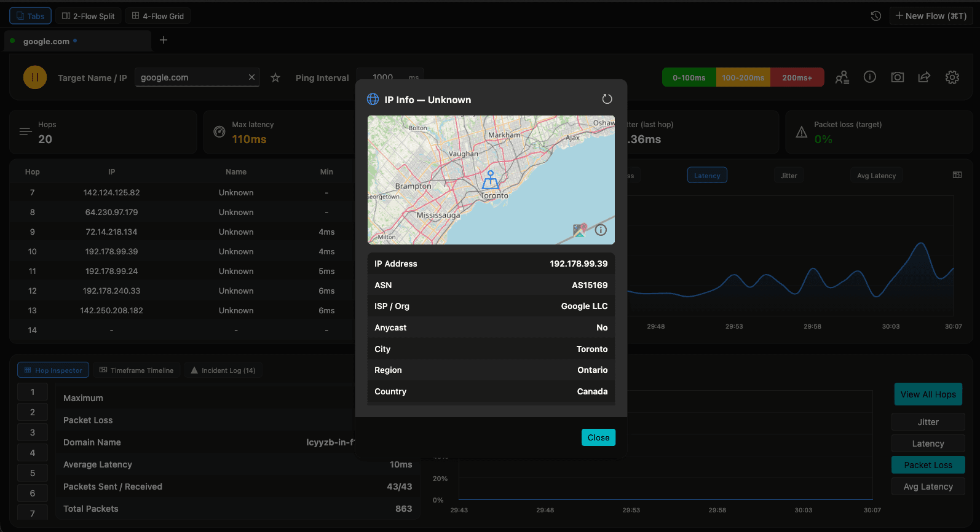The width and height of the screenshot is (980, 532).
Task: Click IP 192.178.99.24 in hop table
Action: pos(111,271)
